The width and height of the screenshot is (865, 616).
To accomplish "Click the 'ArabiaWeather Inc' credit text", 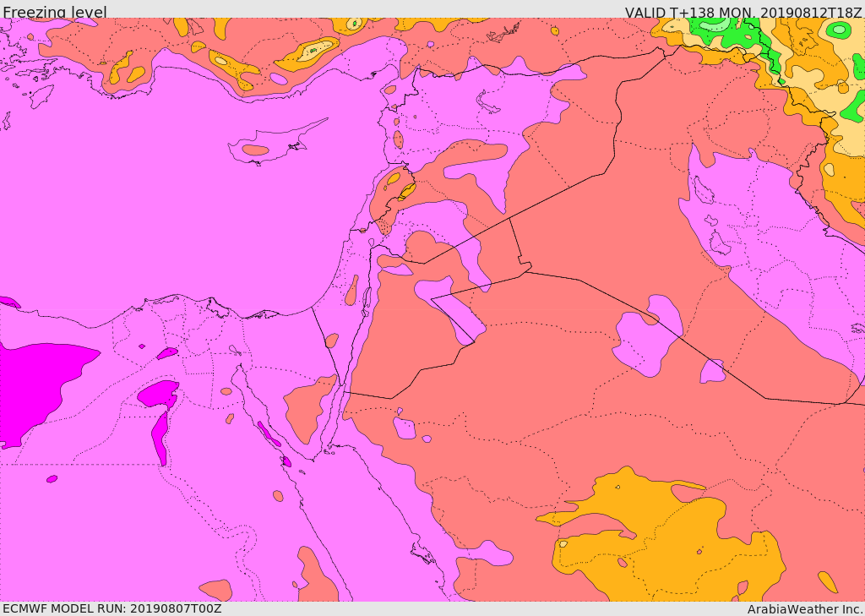I will [805, 609].
